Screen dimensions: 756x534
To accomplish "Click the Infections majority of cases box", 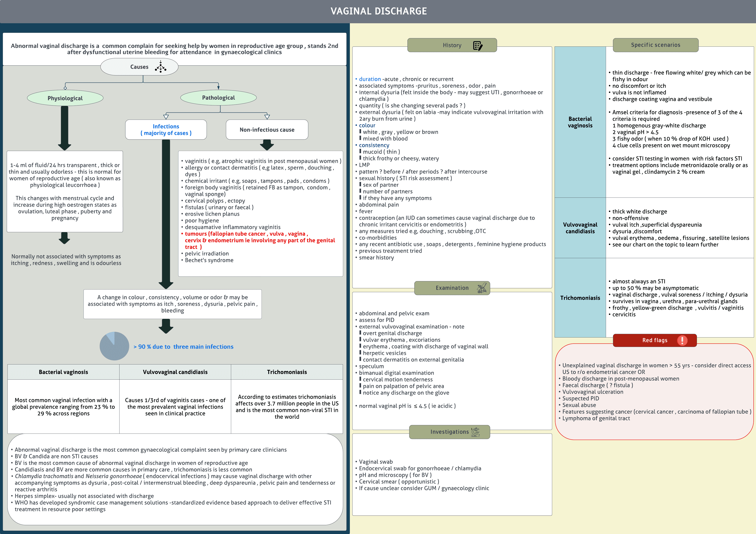I will [166, 130].
